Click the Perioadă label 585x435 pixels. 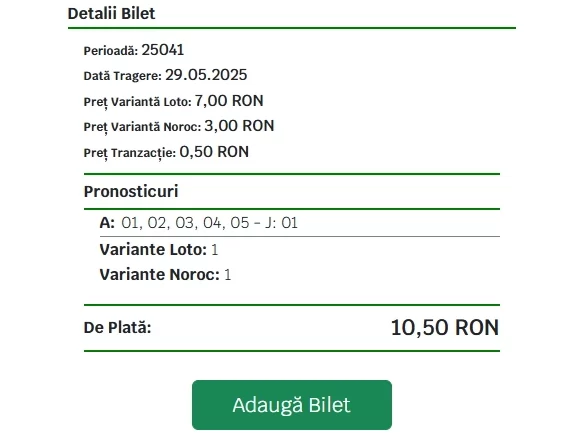[x=111, y=51]
